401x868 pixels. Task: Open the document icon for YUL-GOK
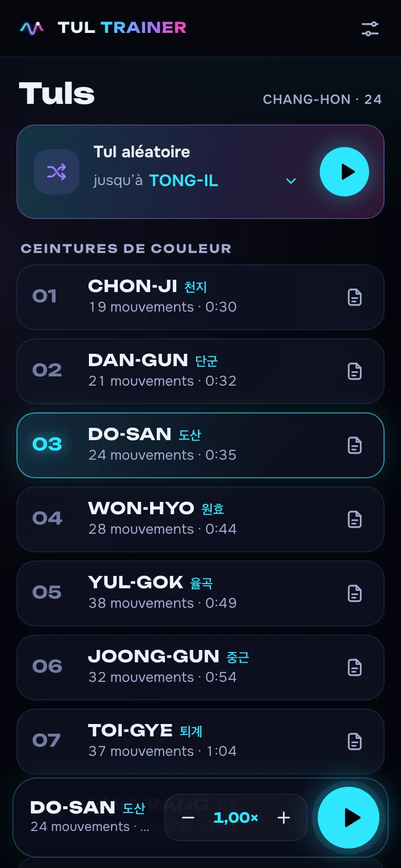pyautogui.click(x=355, y=593)
